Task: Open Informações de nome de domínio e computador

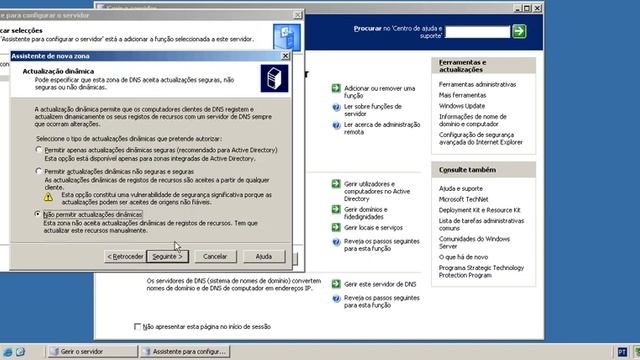Action: (473, 120)
